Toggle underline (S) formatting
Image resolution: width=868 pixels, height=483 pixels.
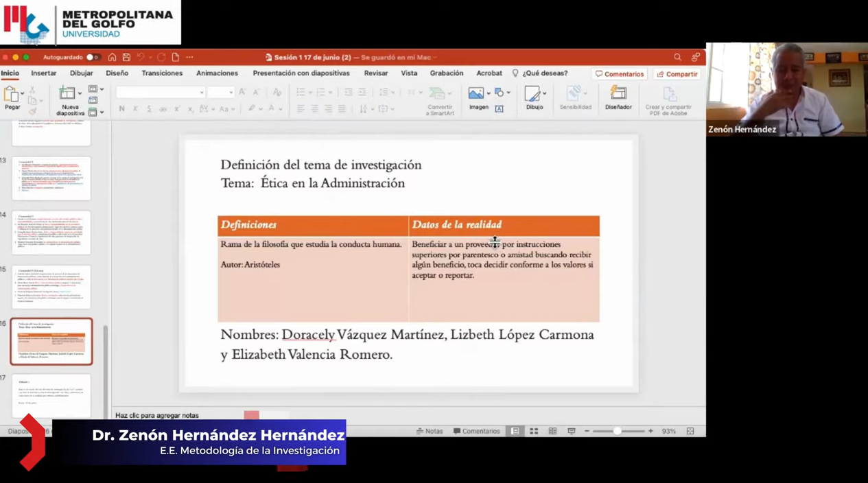149,109
